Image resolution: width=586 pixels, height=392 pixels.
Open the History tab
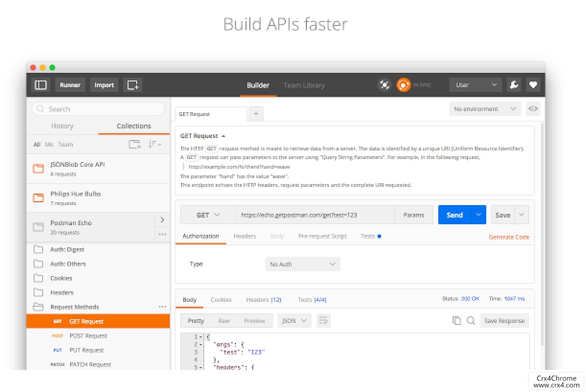tap(62, 126)
